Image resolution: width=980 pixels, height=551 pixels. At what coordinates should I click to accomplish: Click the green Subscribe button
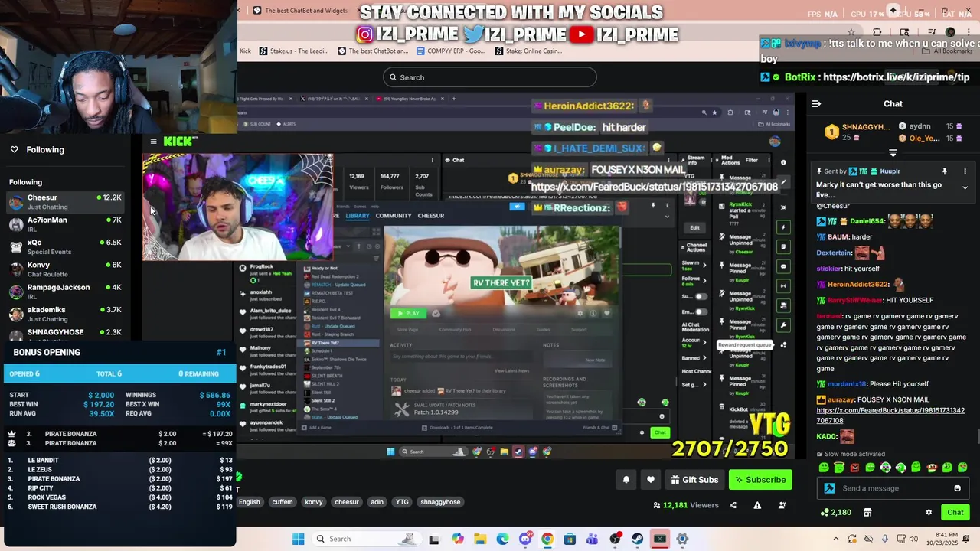759,480
